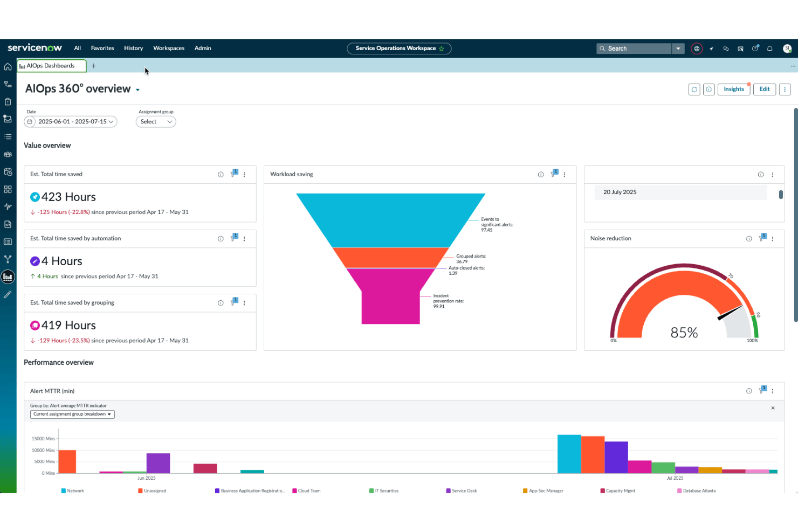Click the Insights button
Viewport: 798px width, 532px height.
click(734, 89)
